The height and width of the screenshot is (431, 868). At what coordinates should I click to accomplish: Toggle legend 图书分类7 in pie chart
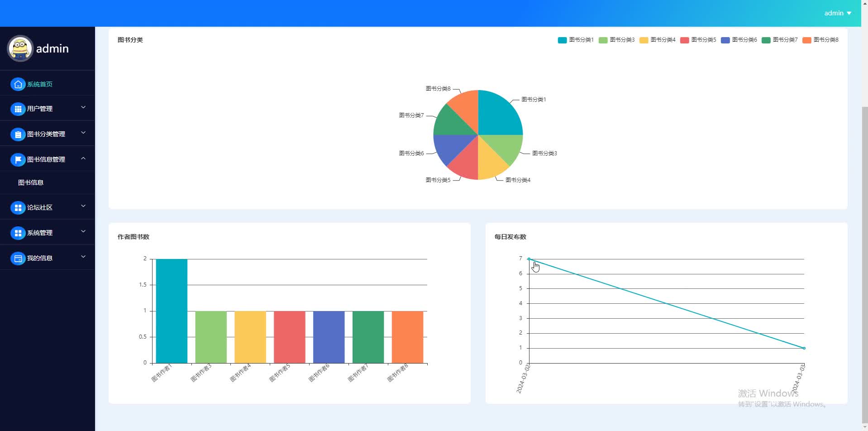(779, 40)
